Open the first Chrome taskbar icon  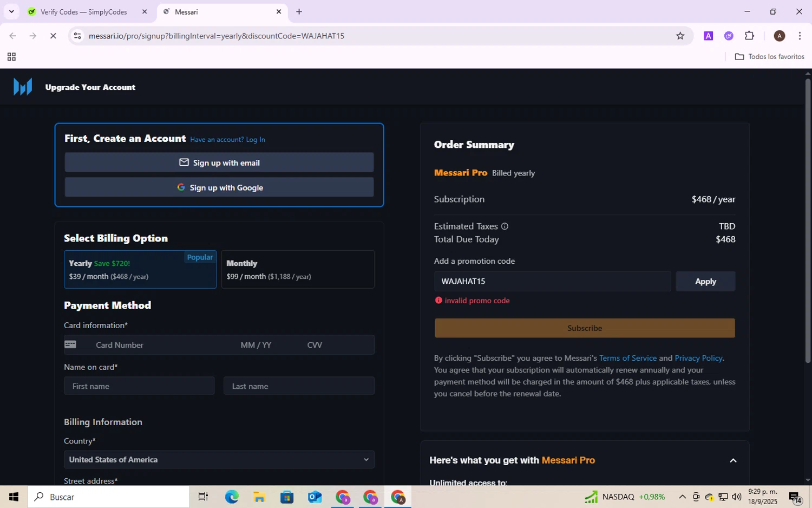coord(343,497)
